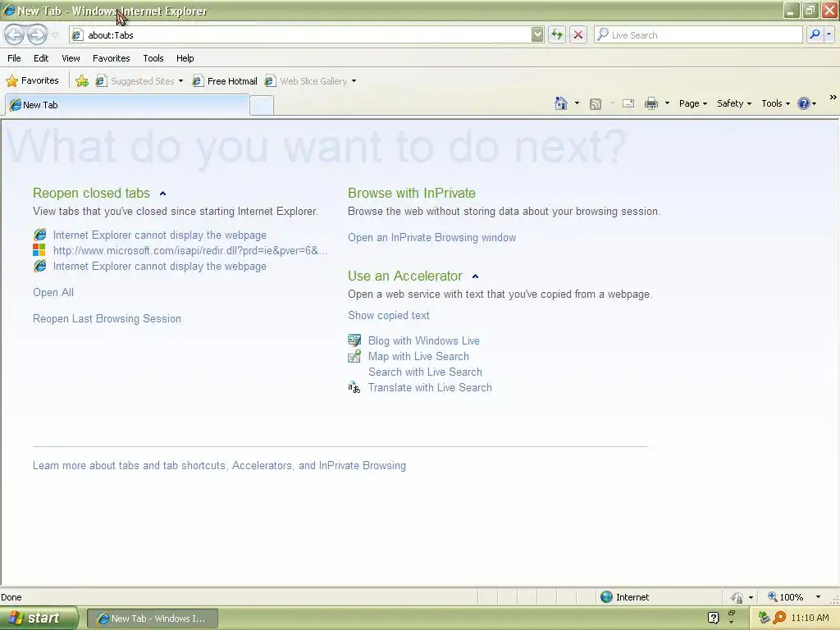Click the green Refresh arrows button
Image resolution: width=840 pixels, height=630 pixels.
pyautogui.click(x=557, y=34)
